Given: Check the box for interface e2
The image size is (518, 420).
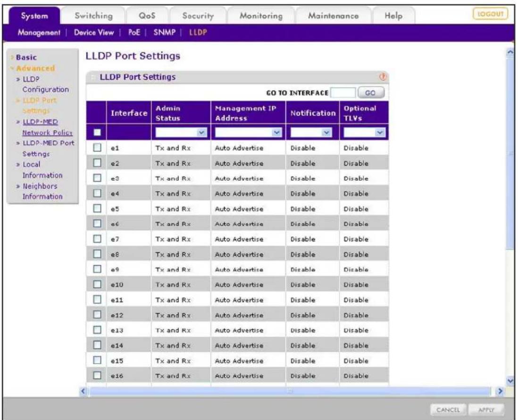Looking at the screenshot, I should (97, 163).
